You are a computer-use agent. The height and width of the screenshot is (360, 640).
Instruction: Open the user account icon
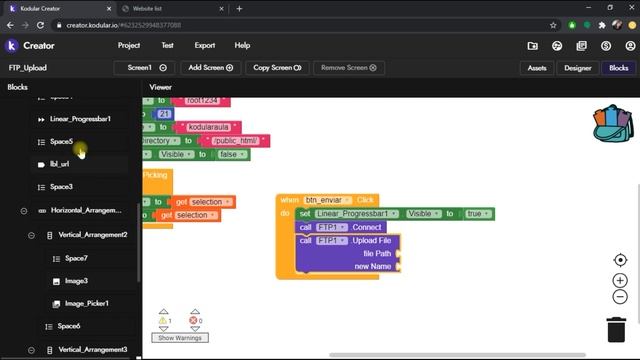tap(630, 46)
